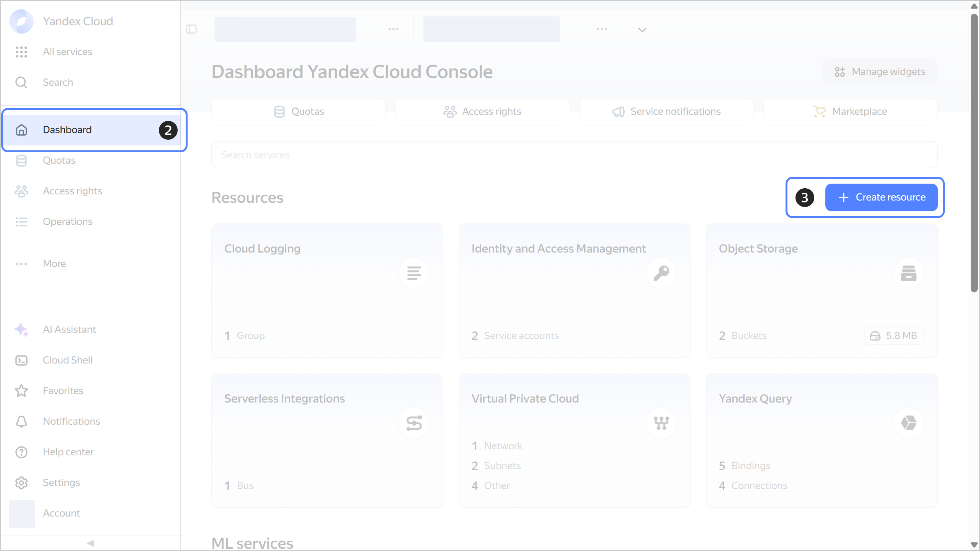Screen dimensions: 980x551
Task: Expand More in the sidebar
Action: [54, 264]
